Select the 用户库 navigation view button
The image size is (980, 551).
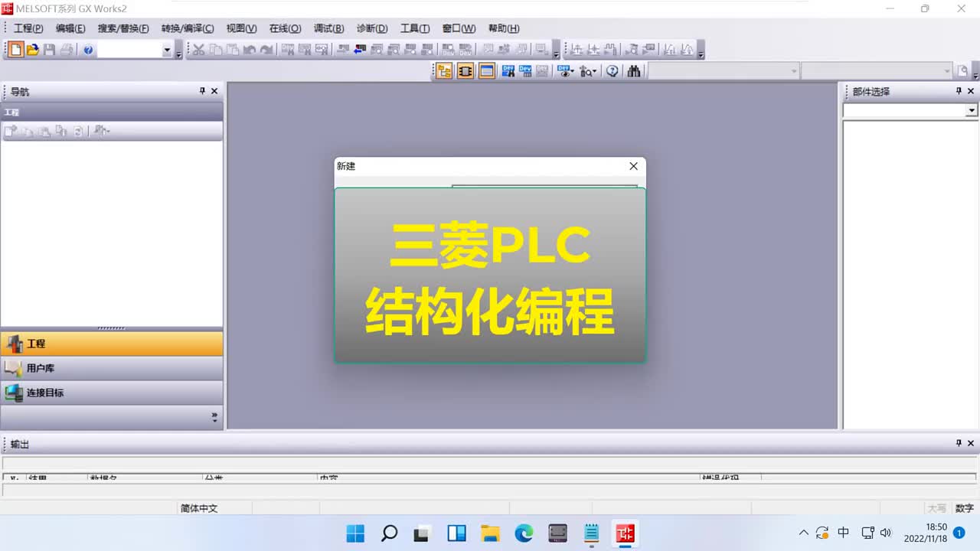tap(112, 368)
